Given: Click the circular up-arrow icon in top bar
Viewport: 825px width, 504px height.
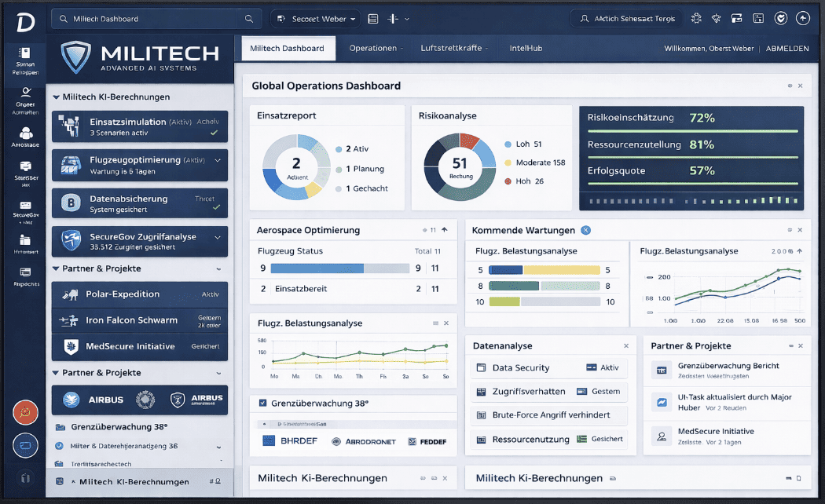Looking at the screenshot, I should [802, 18].
